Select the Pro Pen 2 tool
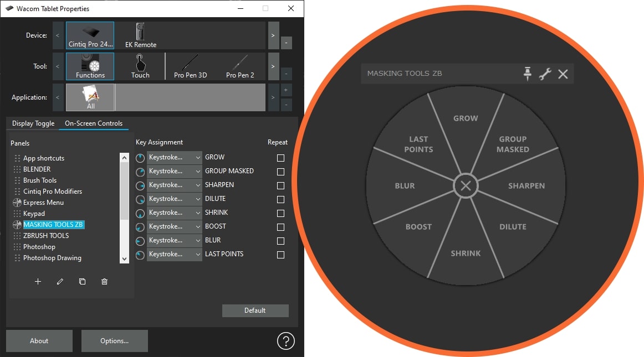Viewport: 644px width, 357px height. 240,66
